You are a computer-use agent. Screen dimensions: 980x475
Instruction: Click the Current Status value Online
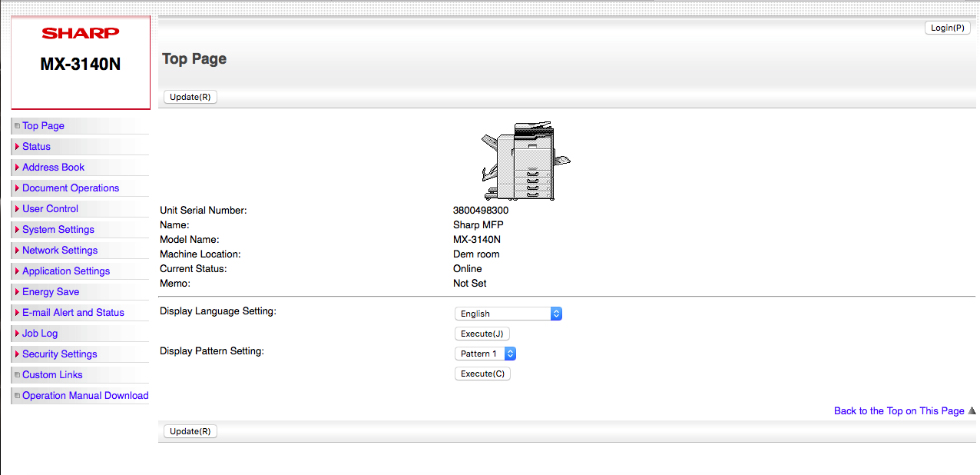[468, 268]
